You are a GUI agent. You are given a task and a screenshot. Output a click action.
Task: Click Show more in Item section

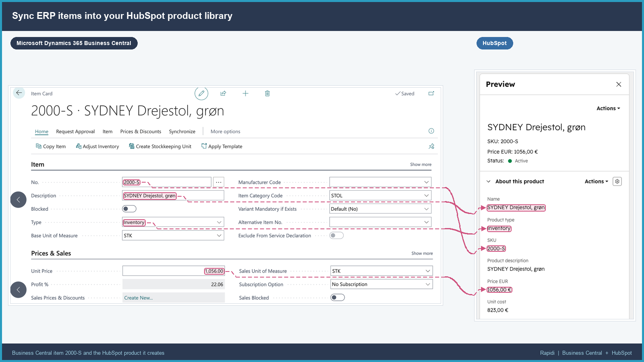coord(421,165)
